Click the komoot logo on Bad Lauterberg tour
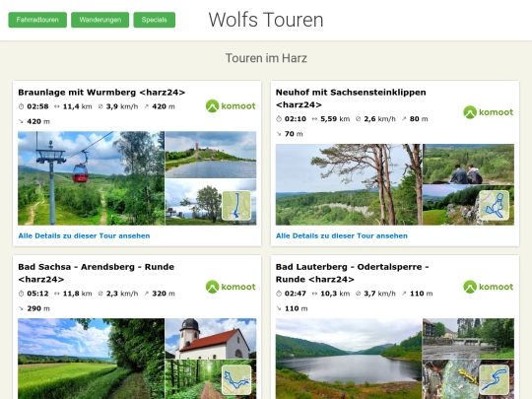 (x=489, y=287)
